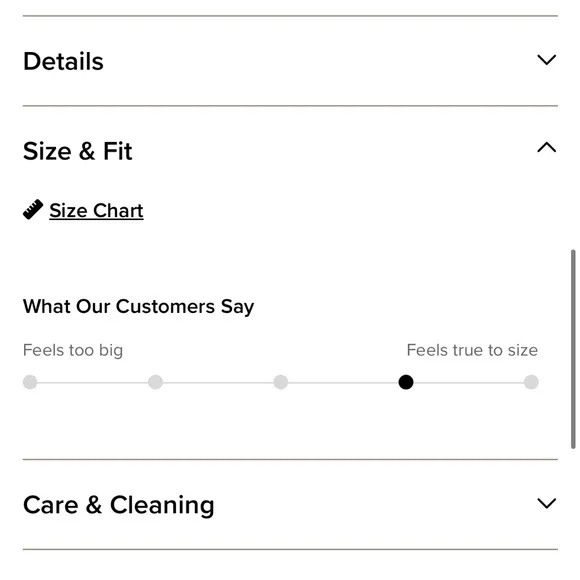Screen dimensions: 580x580
Task: Click the Feels too big label
Action: pyautogui.click(x=73, y=350)
